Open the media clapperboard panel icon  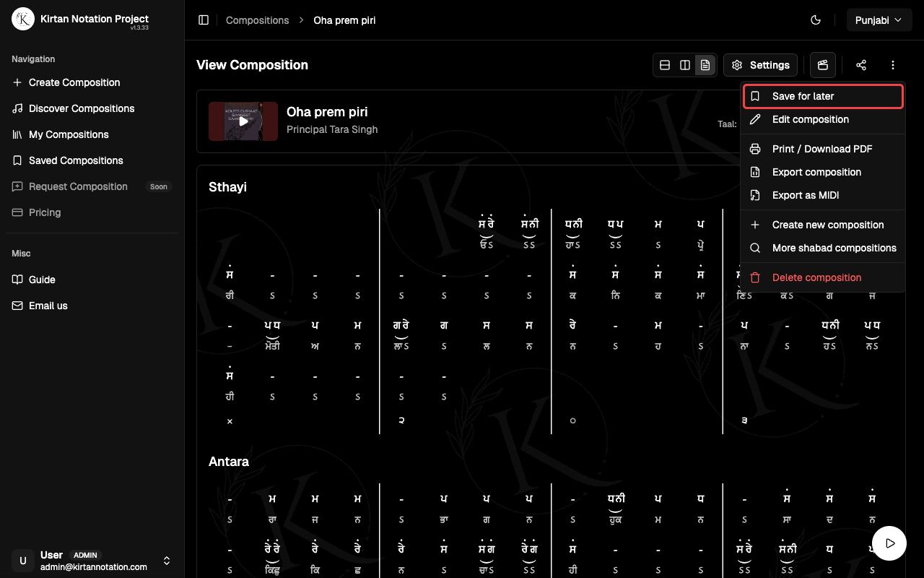(x=822, y=64)
